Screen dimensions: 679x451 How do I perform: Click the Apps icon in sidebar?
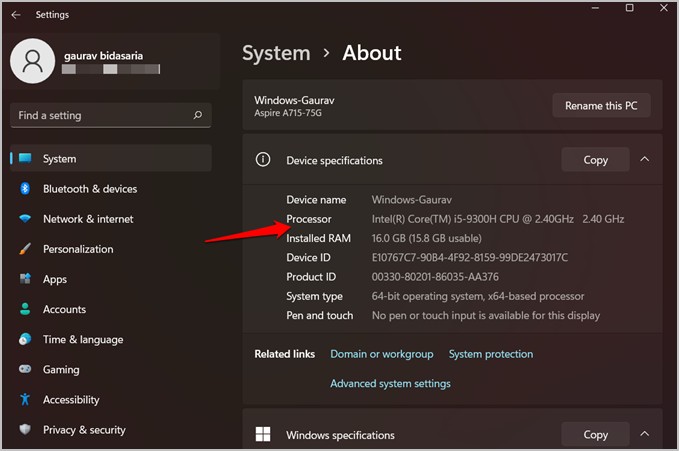click(25, 279)
